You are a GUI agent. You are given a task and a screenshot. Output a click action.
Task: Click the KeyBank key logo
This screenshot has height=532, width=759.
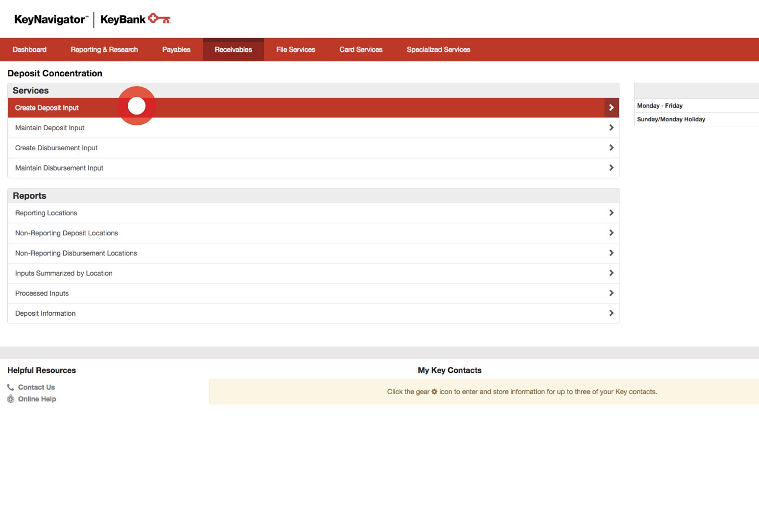click(x=159, y=19)
